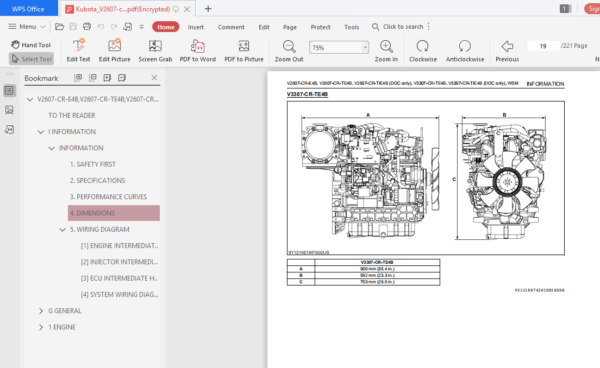This screenshot has height=368, width=600.
Task: Open [1] ENGINE INTERMEDIAT.. bookmark
Action: (119, 246)
